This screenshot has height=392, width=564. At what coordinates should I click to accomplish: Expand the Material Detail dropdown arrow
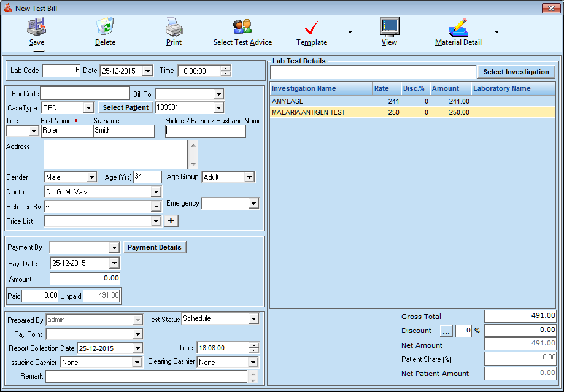[x=496, y=32]
